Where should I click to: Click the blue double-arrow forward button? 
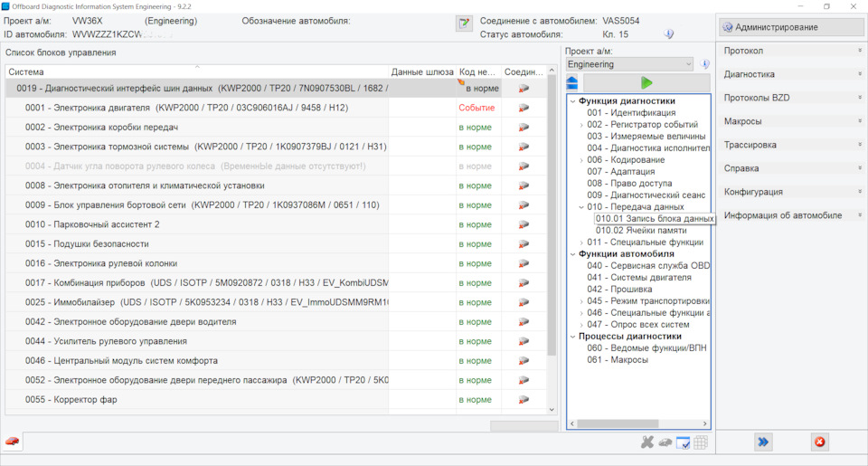pyautogui.click(x=763, y=442)
